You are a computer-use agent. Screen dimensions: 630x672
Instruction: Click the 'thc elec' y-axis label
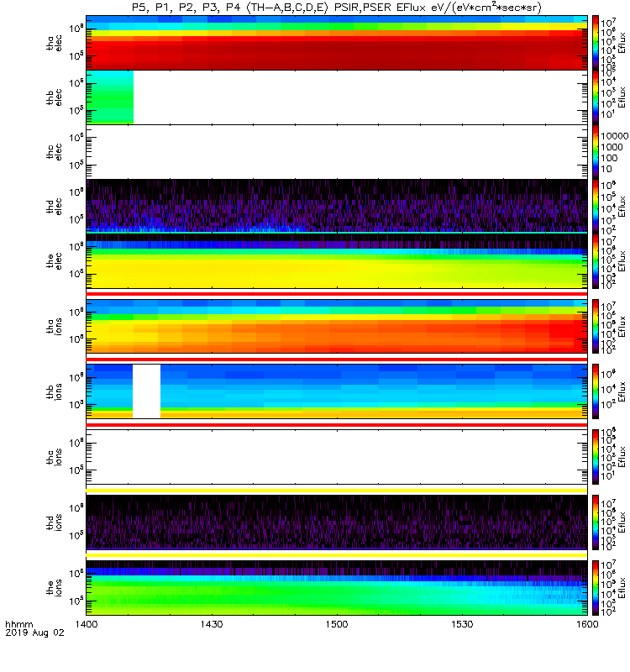pos(55,152)
